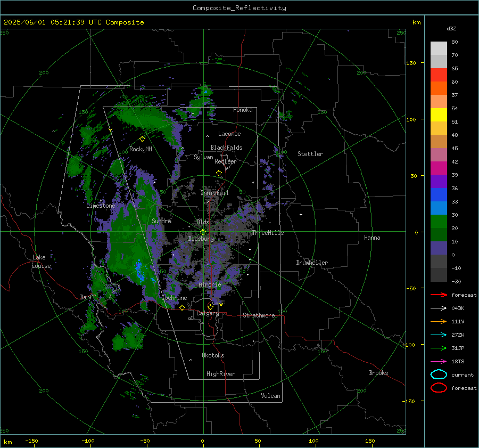Image resolution: width=479 pixels, height=448 pixels.
Task: Pick the yellow 51–54 dBZ color swatch
Action: coord(439,115)
